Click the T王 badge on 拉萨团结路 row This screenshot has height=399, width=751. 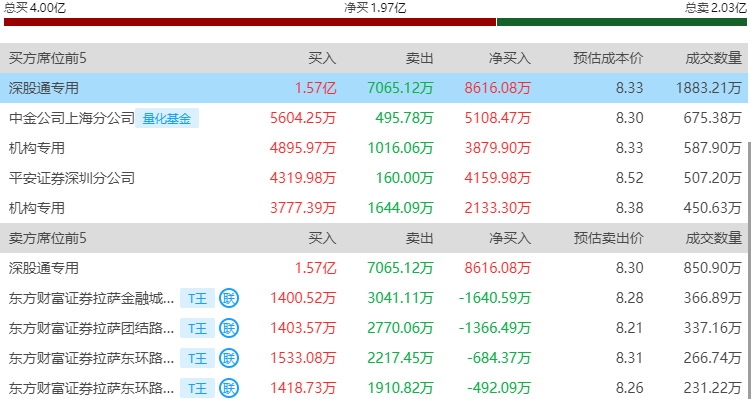[197, 328]
